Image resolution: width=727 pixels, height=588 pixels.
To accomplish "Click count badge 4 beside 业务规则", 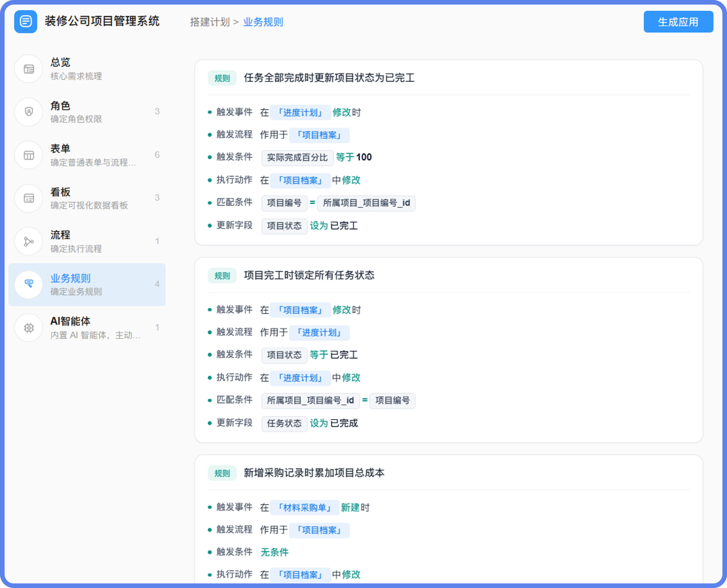I will pos(157,284).
